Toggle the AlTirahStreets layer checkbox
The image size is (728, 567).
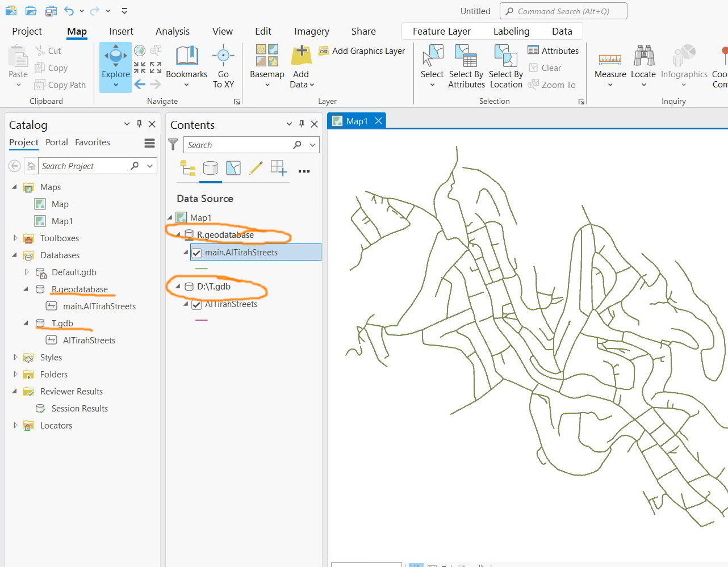click(x=196, y=304)
